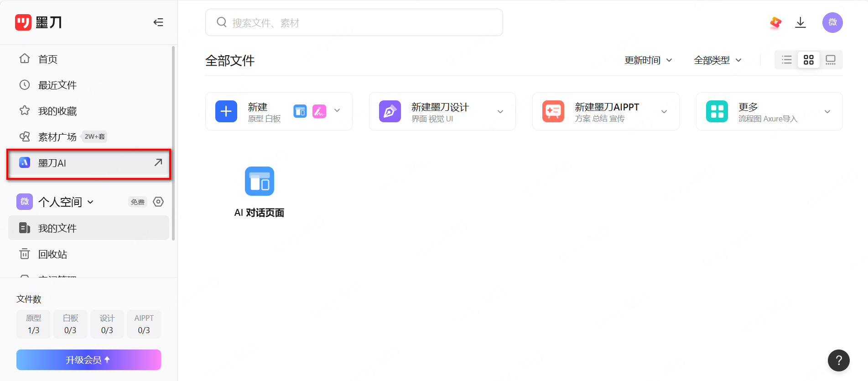Viewport: 868px width, 381px height.
Task: Focus the 搜索文件、素材 search field
Action: [354, 22]
